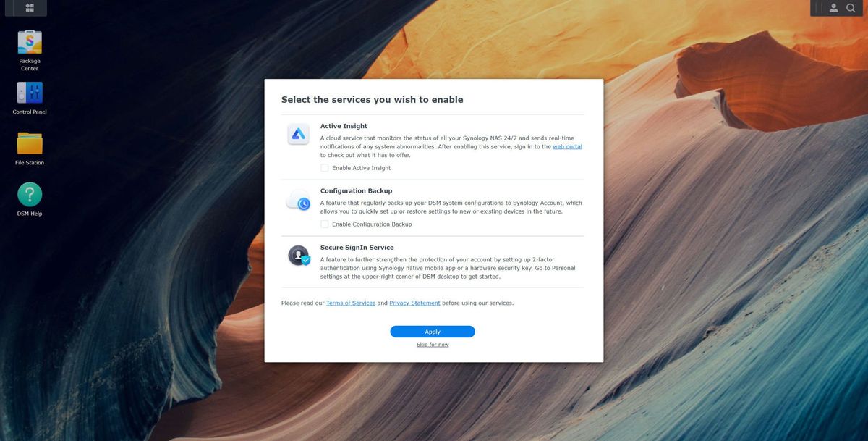Viewport: 868px width, 441px height.
Task: Open the Terms of Services link
Action: tap(351, 303)
